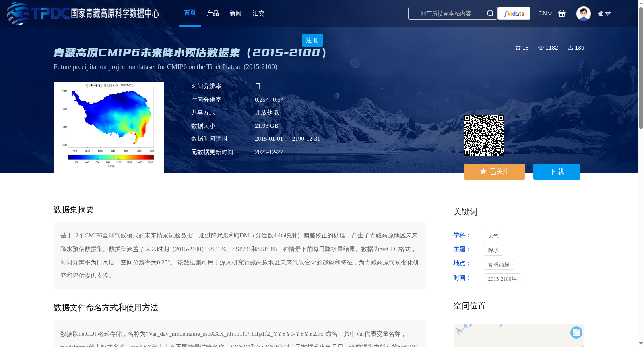The image size is (644, 347).
Task: Click the 2015-01-01 — 2100-12-31 date range
Action: 287,139
